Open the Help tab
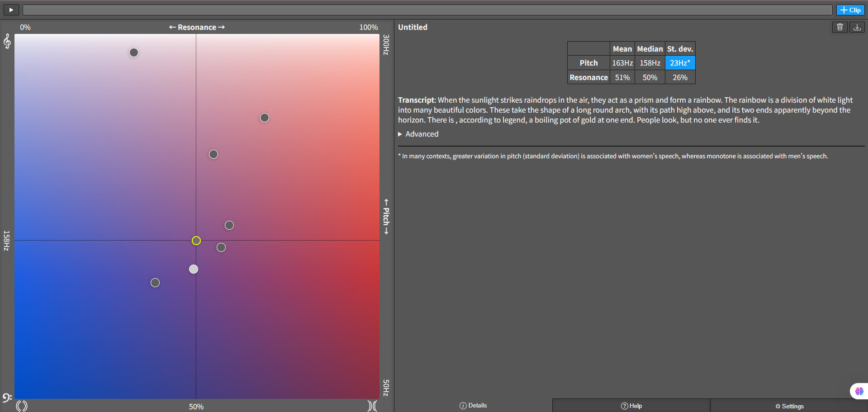 coord(631,406)
